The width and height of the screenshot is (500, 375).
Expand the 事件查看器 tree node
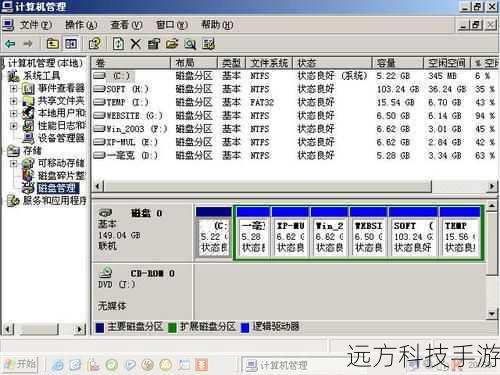[x=13, y=89]
